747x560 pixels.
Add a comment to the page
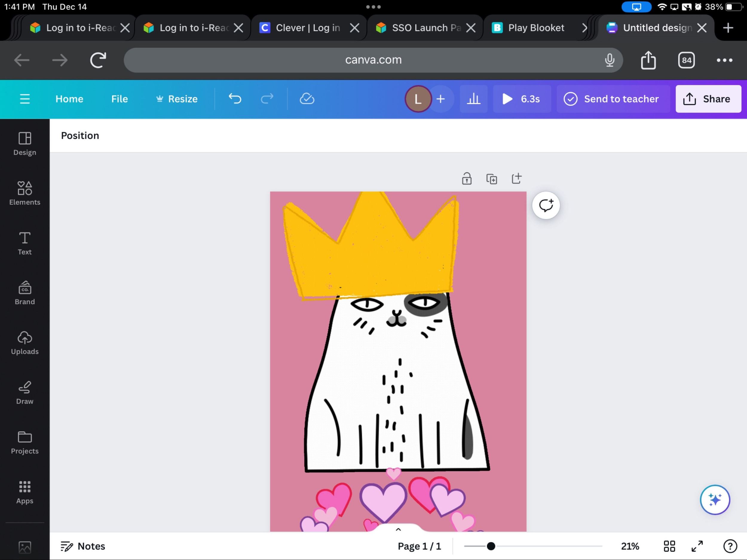click(546, 205)
